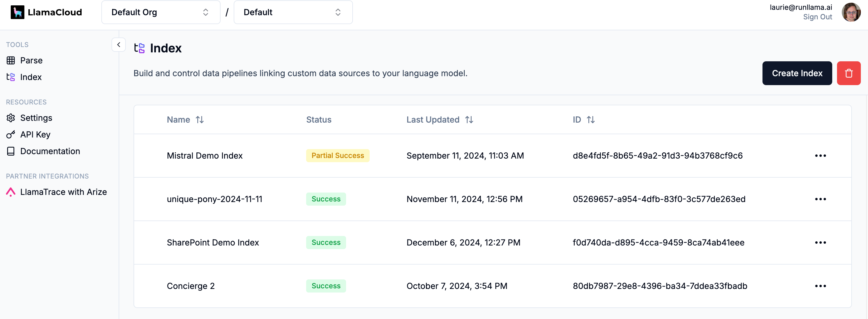
Task: Open Documentation from the sidebar
Action: pyautogui.click(x=50, y=151)
